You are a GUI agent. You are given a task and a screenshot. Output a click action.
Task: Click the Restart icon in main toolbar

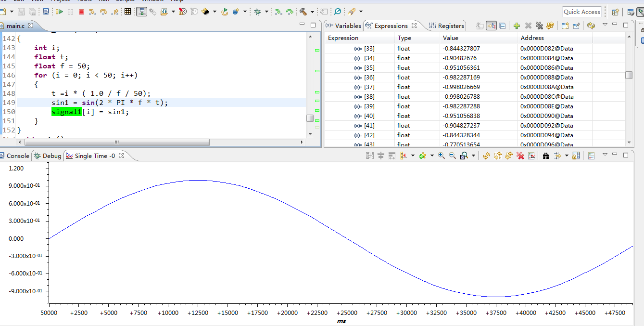coord(225,12)
